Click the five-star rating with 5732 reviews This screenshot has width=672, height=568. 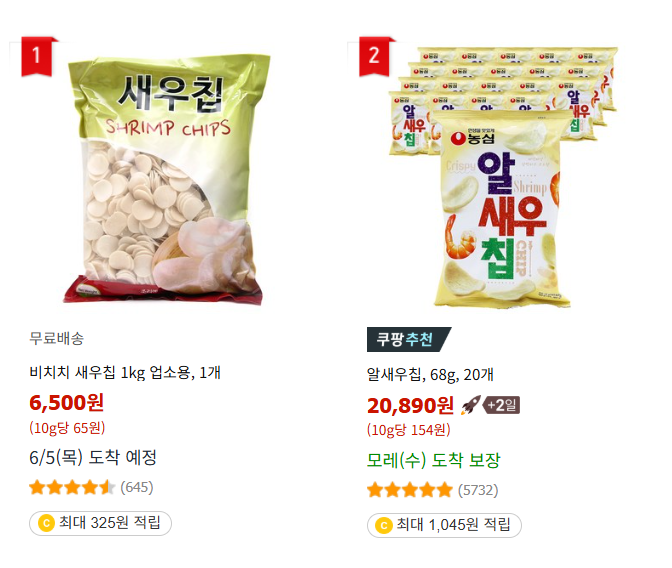(410, 490)
